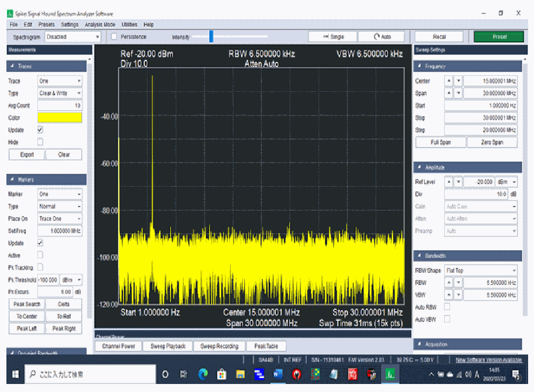This screenshot has width=534, height=392.
Task: Click the Full Span button
Action: pyautogui.click(x=440, y=142)
